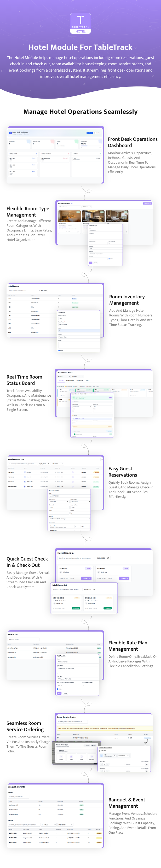Click the Hotel Check-In search field
161x868 pixels.
(76, 558)
